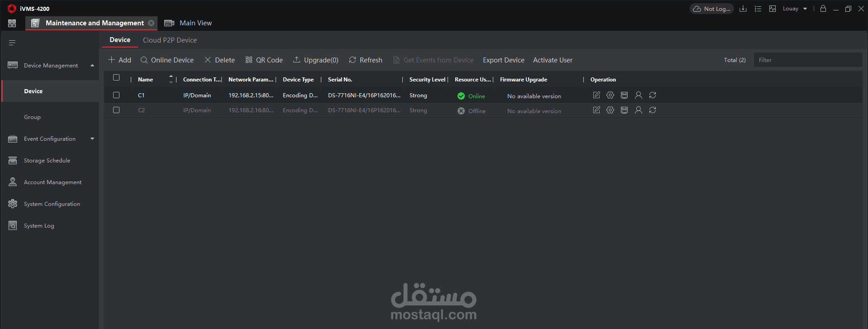Image resolution: width=868 pixels, height=329 pixels.
Task: View online users icon for device C1
Action: click(x=639, y=95)
